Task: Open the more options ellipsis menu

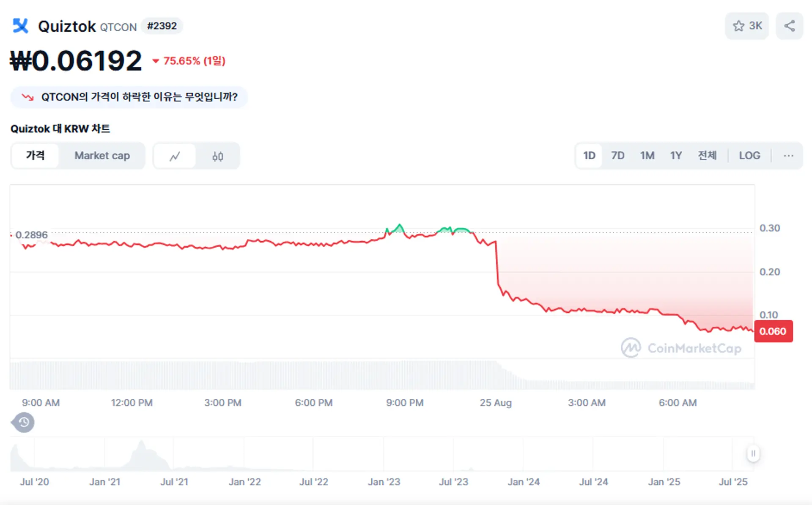Action: click(x=788, y=156)
